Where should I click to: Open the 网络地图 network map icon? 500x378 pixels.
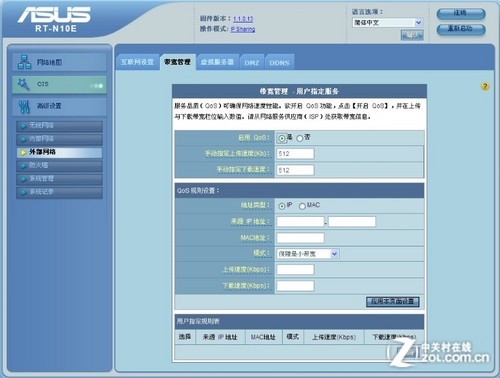click(x=24, y=62)
